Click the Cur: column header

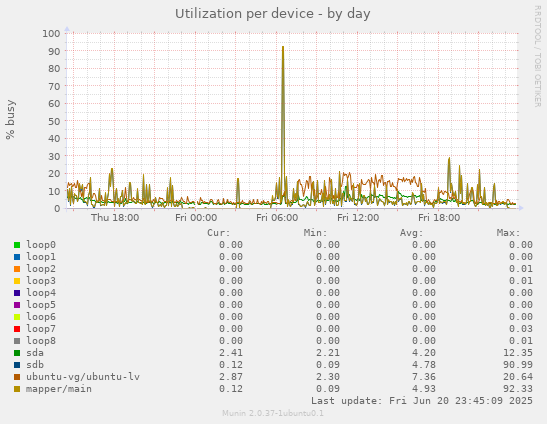point(219,233)
